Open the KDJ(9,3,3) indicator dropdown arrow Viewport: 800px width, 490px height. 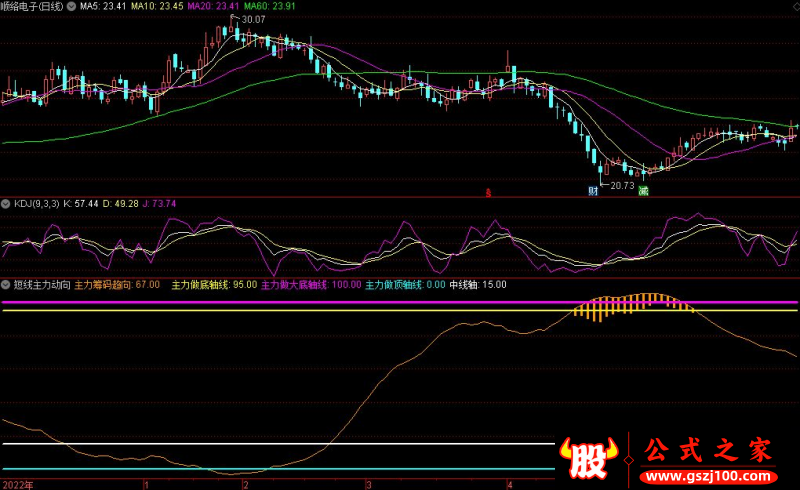pyautogui.click(x=6, y=203)
